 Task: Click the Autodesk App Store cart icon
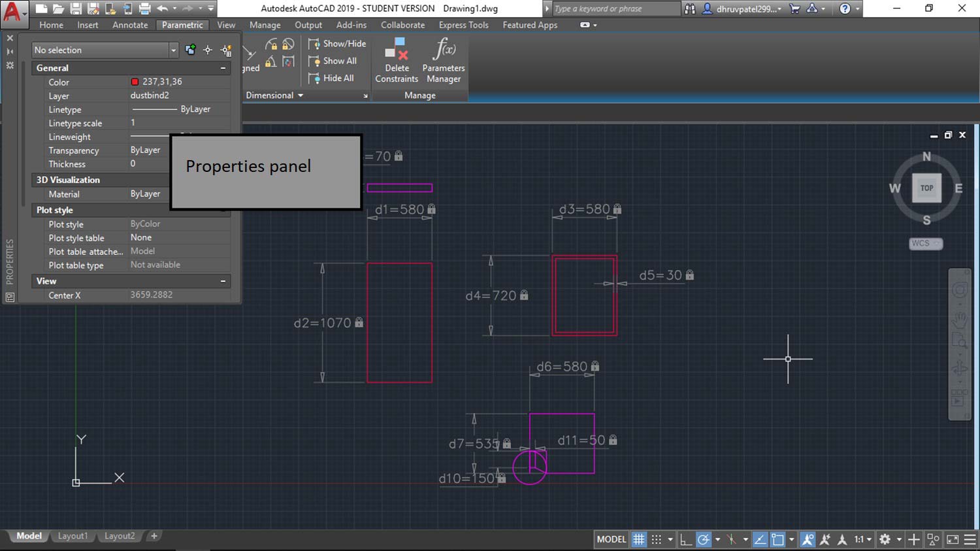794,8
